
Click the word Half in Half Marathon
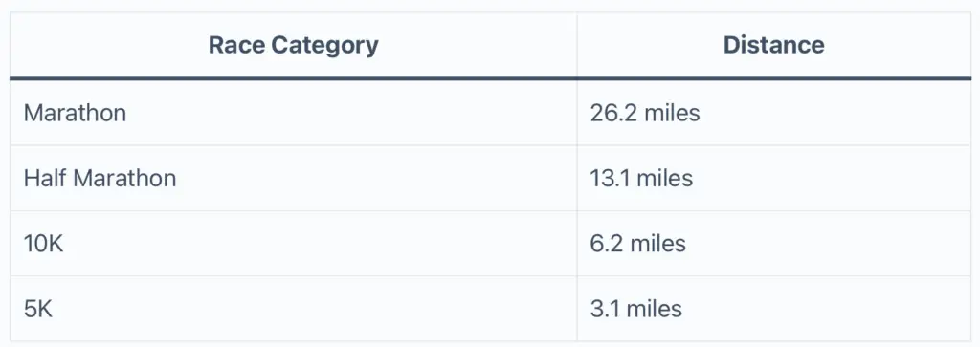pos(46,179)
